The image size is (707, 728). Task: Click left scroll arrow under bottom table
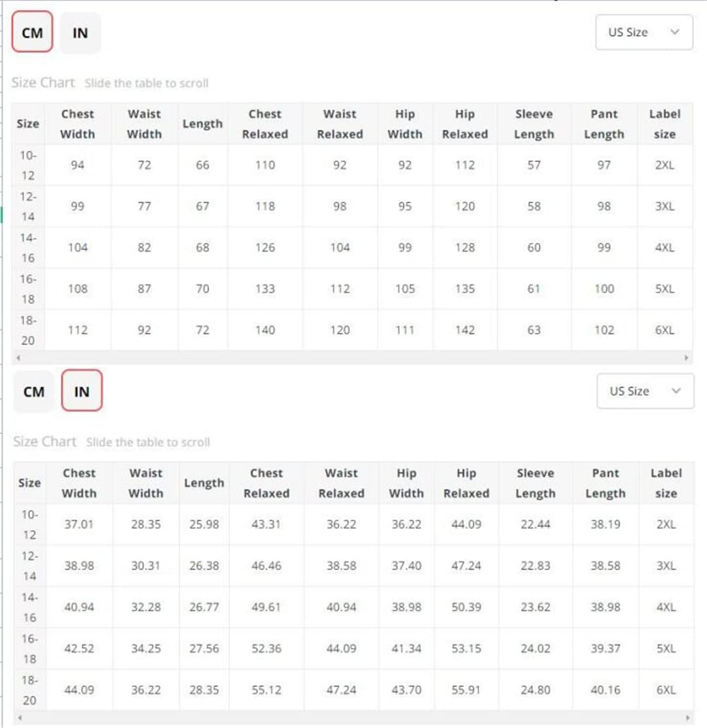coord(20,718)
